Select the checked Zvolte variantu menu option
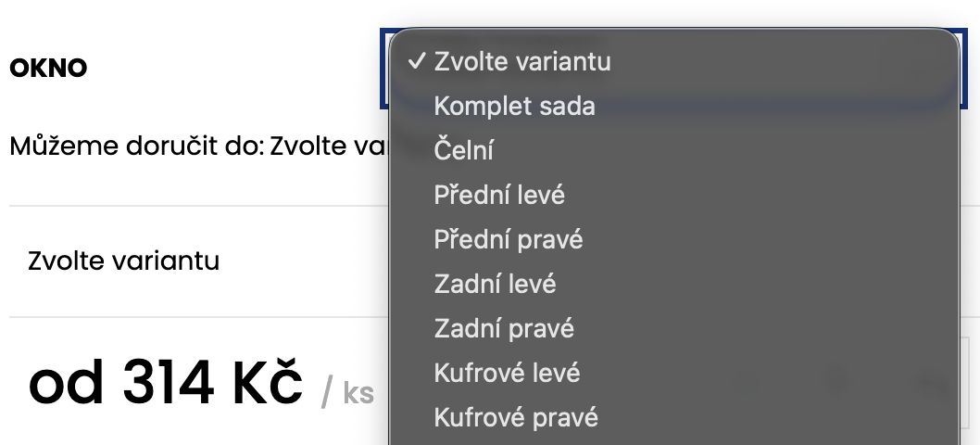Screen dimensions: 980x445 tap(522, 62)
